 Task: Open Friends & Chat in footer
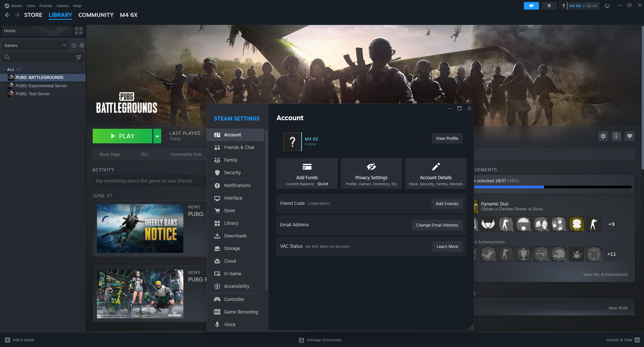pos(623,340)
